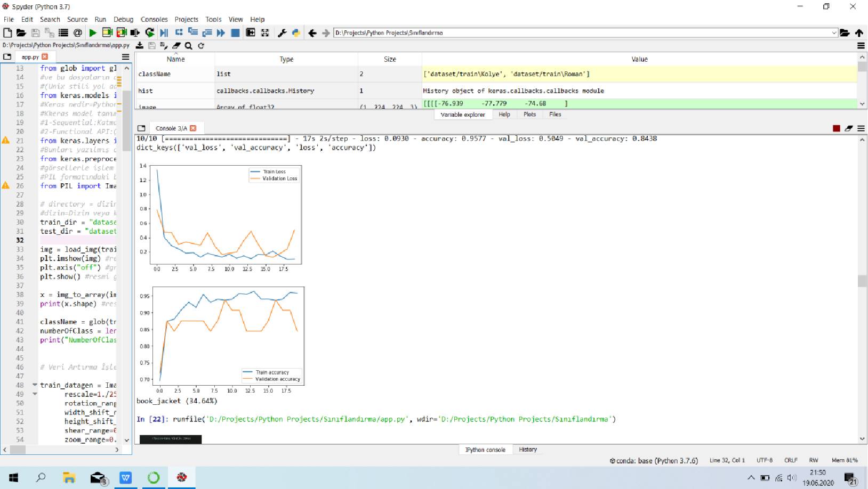Run cell and advance
This screenshot has width=868, height=489.
[x=122, y=32]
